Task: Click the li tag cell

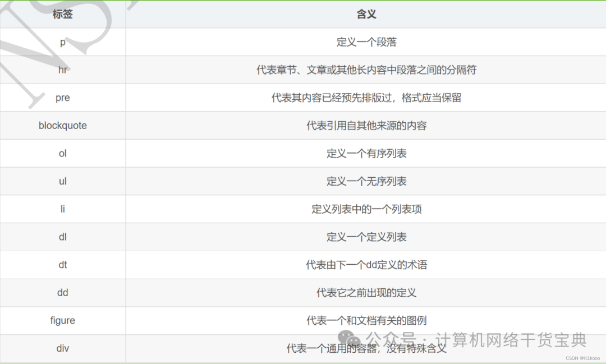Action: click(x=63, y=209)
